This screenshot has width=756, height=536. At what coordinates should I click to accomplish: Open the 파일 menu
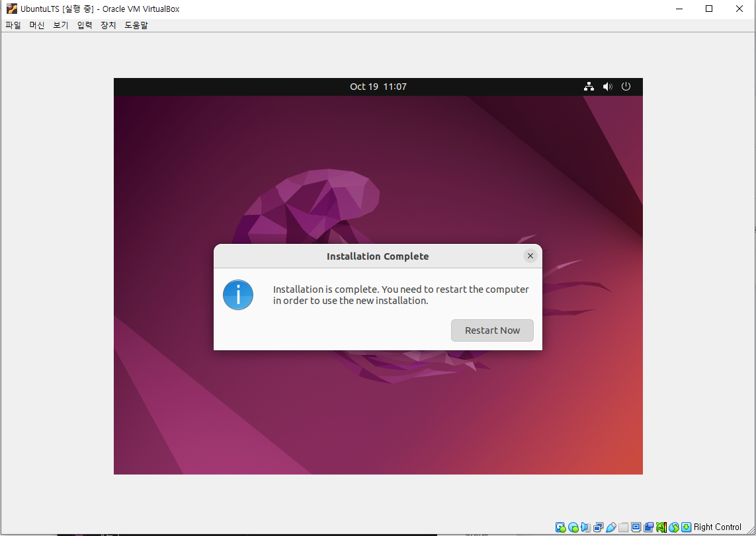pyautogui.click(x=13, y=25)
